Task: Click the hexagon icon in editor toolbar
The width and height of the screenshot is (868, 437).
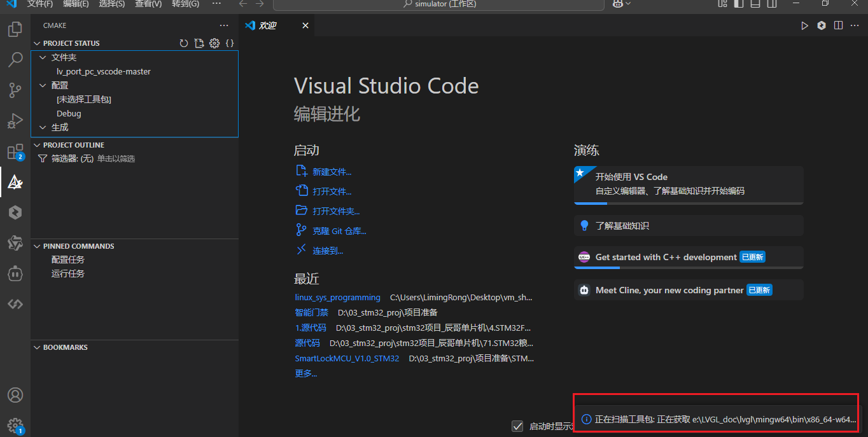Action: pos(822,25)
